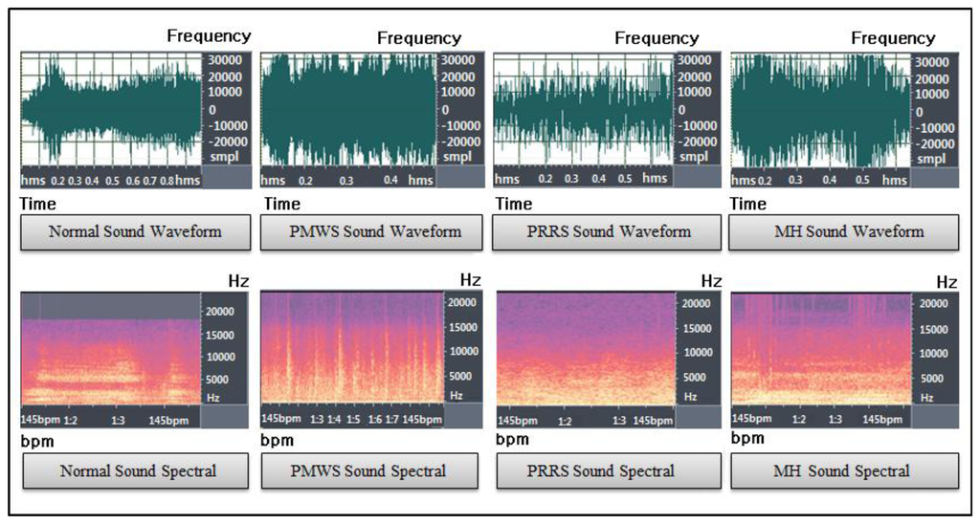This screenshot has width=980, height=524.
Task: Click the amplitude scale beside PRRS waveform
Action: pyautogui.click(x=697, y=110)
